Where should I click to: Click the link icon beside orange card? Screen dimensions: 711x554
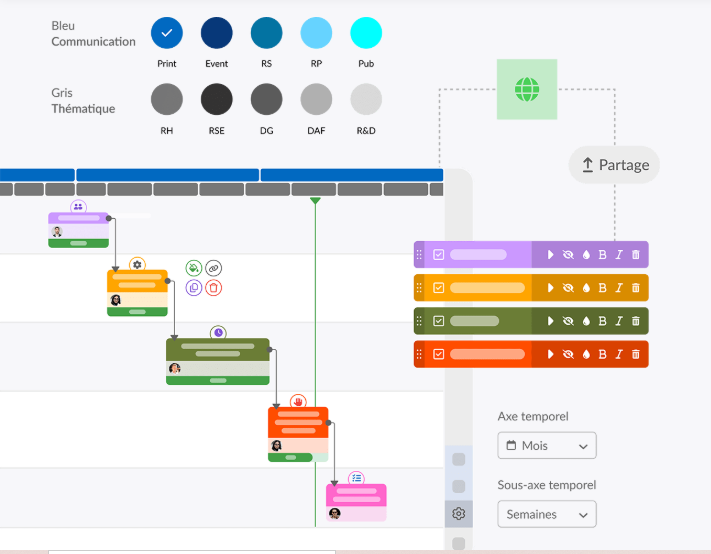point(213,268)
